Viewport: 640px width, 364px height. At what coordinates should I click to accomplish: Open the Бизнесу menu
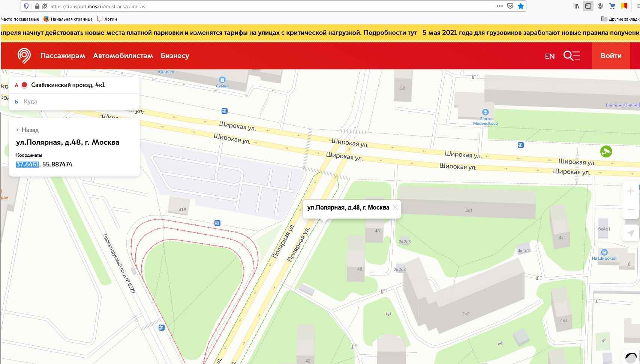point(175,56)
